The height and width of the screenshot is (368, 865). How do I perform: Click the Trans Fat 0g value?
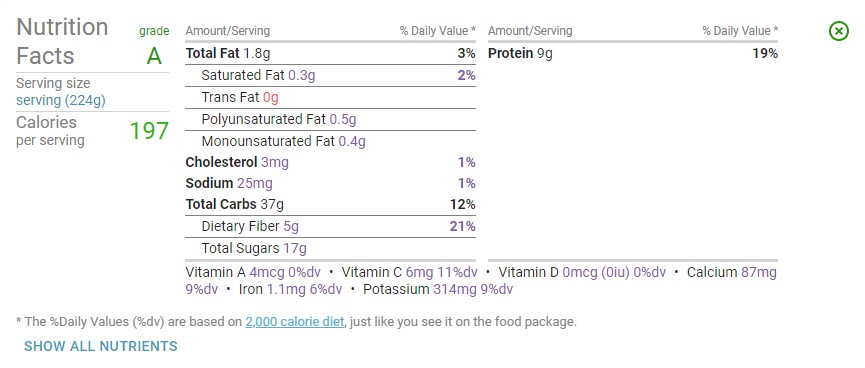[x=271, y=98]
